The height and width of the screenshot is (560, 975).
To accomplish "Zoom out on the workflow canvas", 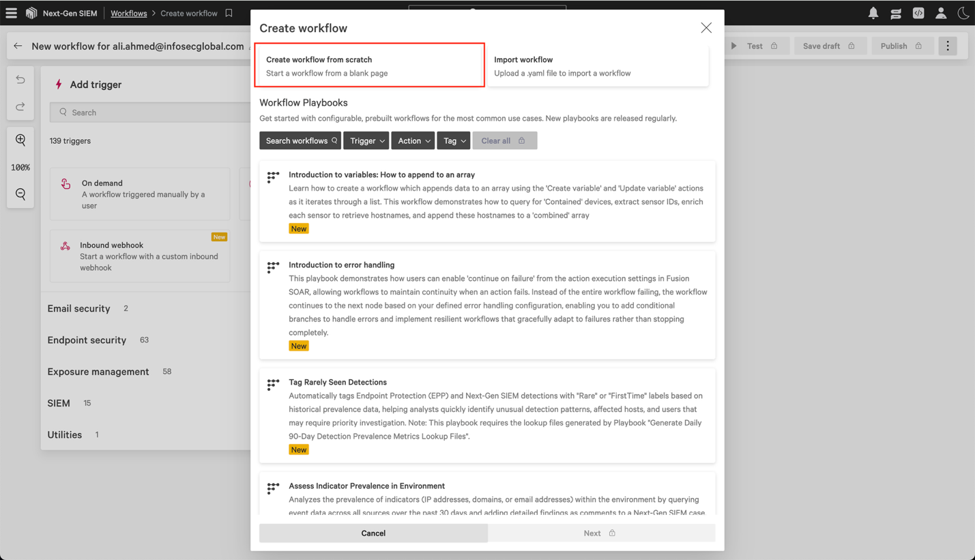I will point(20,194).
